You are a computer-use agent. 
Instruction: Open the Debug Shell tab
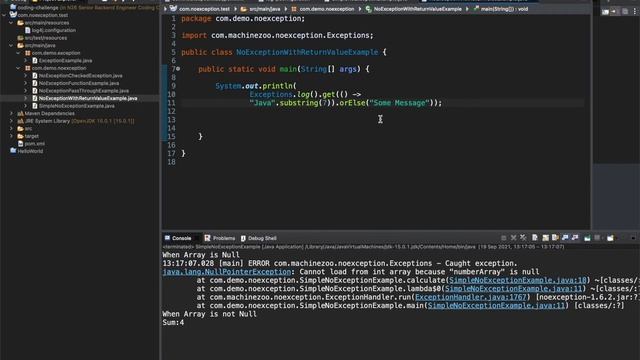coord(258,238)
